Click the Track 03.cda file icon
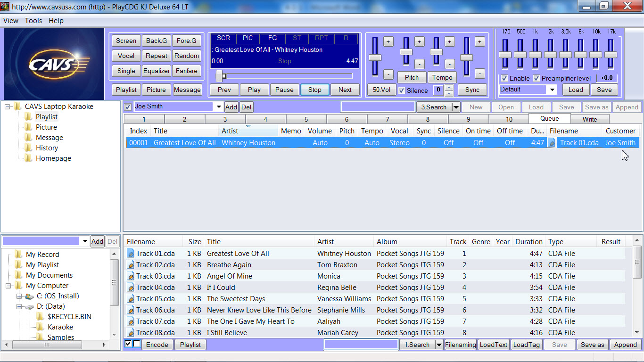 point(131,276)
